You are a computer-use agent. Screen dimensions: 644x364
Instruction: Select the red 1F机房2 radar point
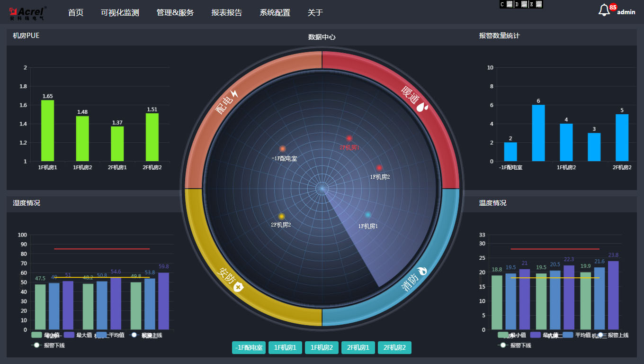(379, 168)
